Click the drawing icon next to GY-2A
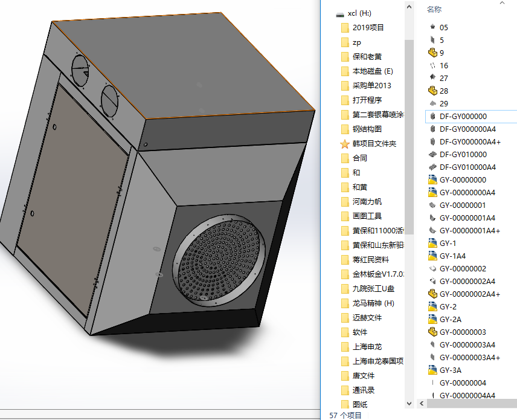517x420 pixels. coord(432,319)
